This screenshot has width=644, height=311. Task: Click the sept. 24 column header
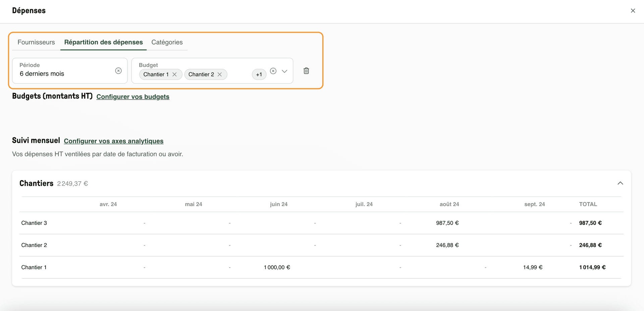click(x=535, y=204)
